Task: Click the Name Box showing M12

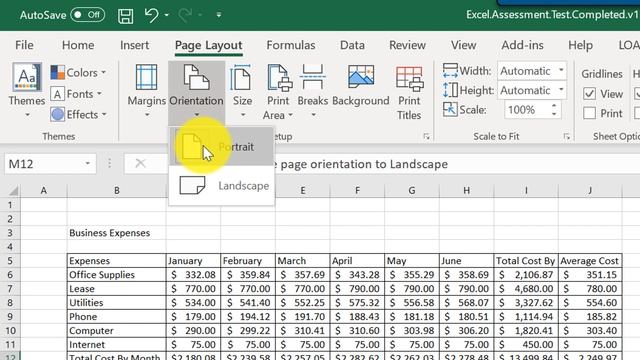Action: pos(43,164)
